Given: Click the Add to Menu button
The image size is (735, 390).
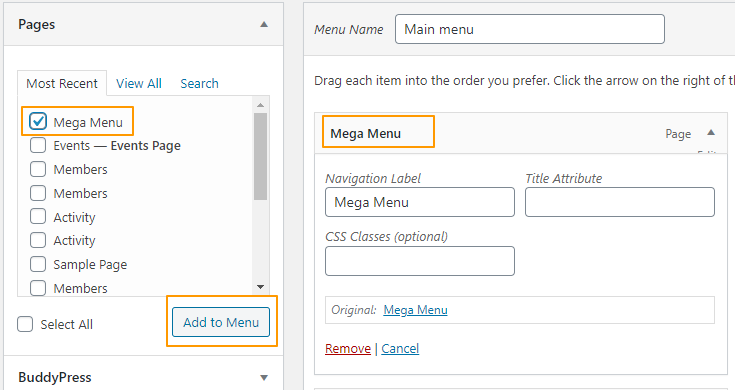Looking at the screenshot, I should 221,322.
